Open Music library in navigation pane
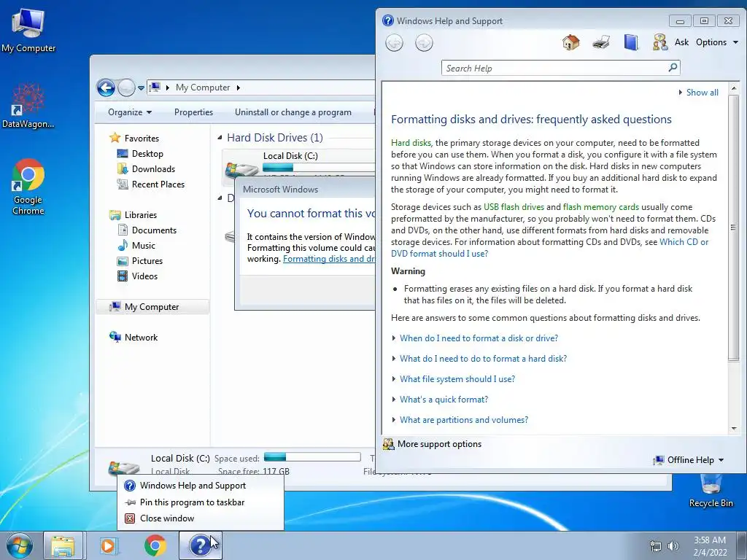This screenshot has height=560, width=747. point(144,246)
